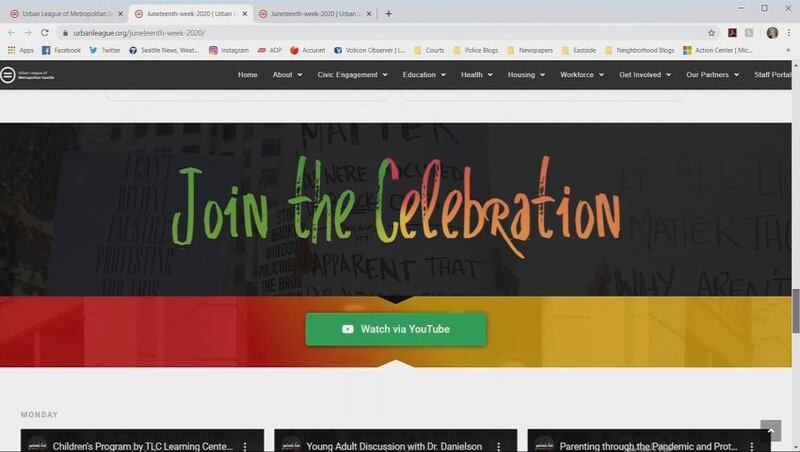Click the address bar URL field

point(383,33)
